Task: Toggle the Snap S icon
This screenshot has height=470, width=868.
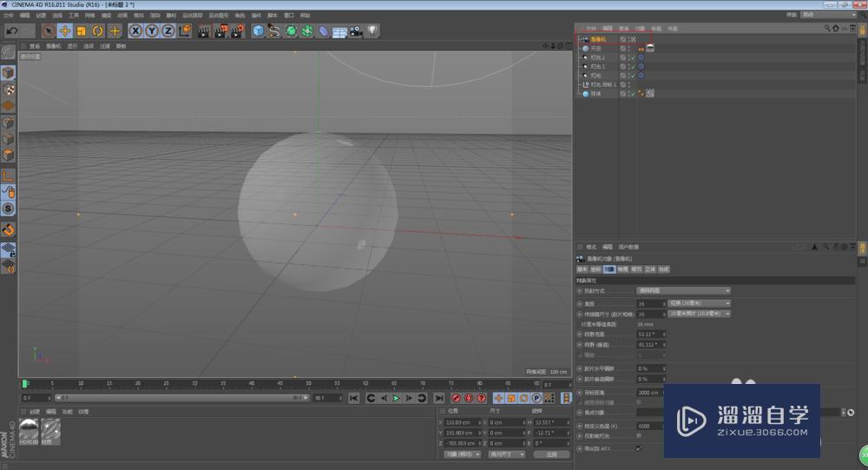Action: coord(8,209)
